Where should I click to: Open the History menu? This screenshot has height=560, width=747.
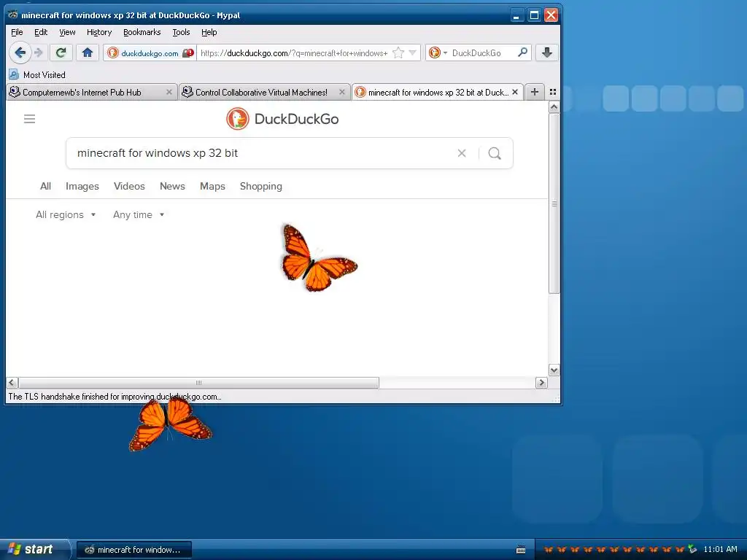click(99, 32)
